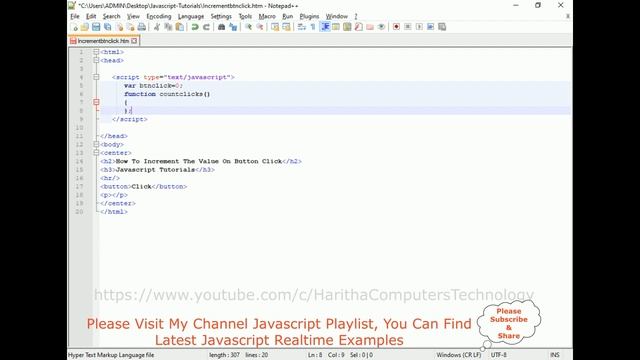The image size is (640, 360).
Task: Open the Plugins menu
Action: (309, 16)
